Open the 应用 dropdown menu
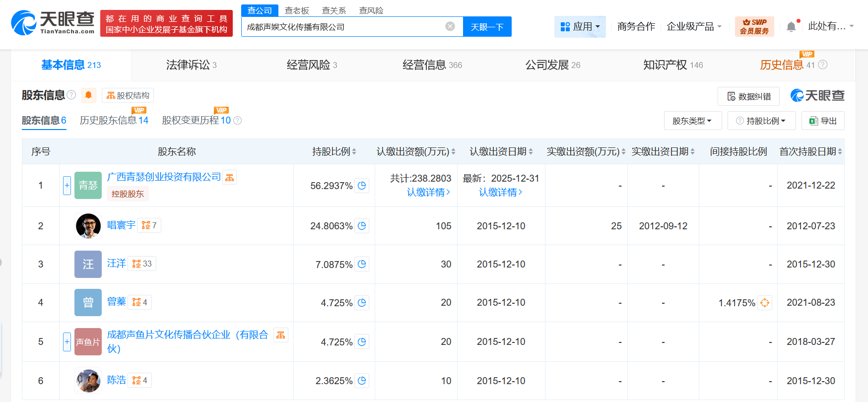 tap(580, 27)
